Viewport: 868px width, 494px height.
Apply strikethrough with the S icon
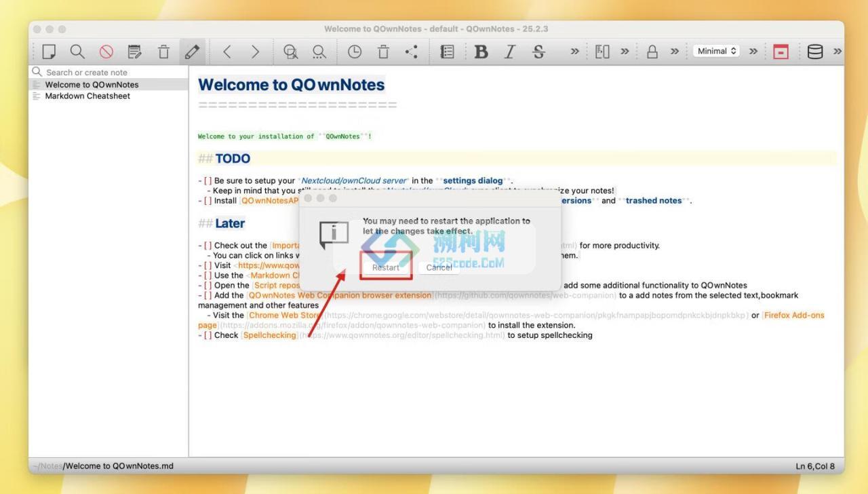tap(538, 52)
